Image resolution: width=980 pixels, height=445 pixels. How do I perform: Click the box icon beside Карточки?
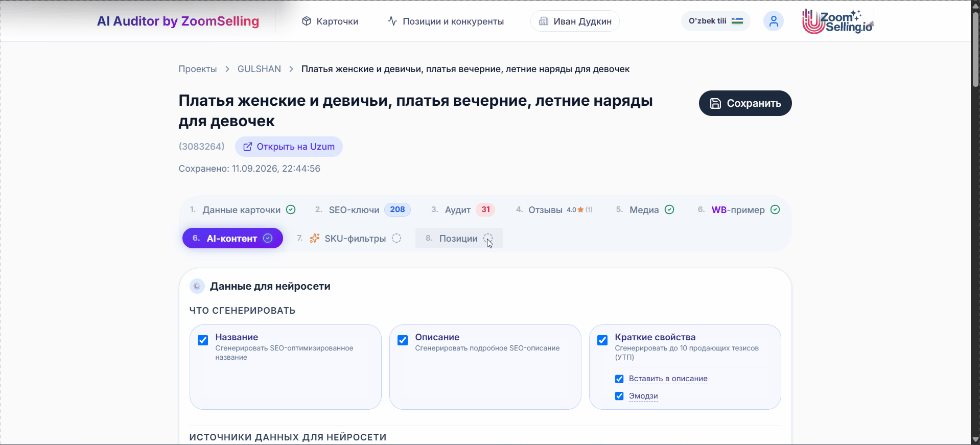pos(307,21)
